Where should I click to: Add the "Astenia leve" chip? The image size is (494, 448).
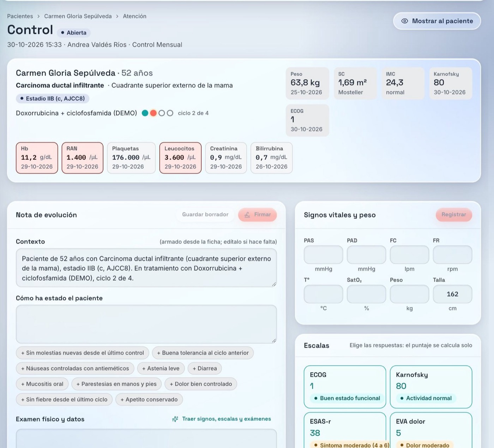pos(161,369)
